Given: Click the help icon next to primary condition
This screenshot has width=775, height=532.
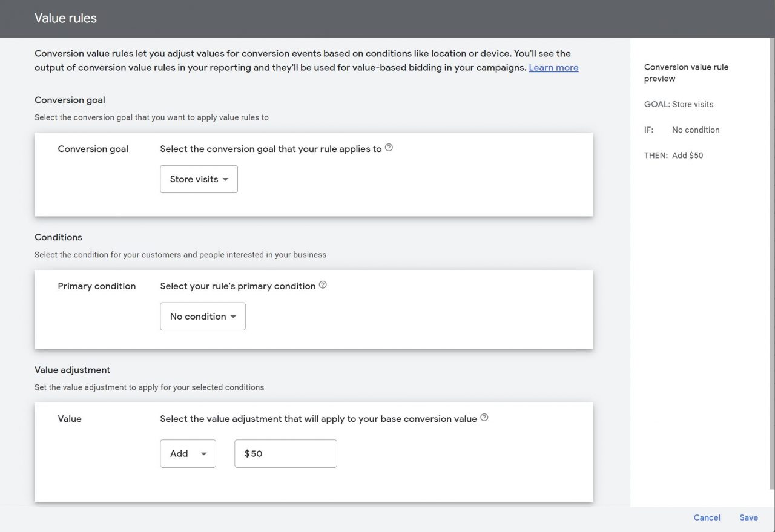Looking at the screenshot, I should pyautogui.click(x=323, y=285).
